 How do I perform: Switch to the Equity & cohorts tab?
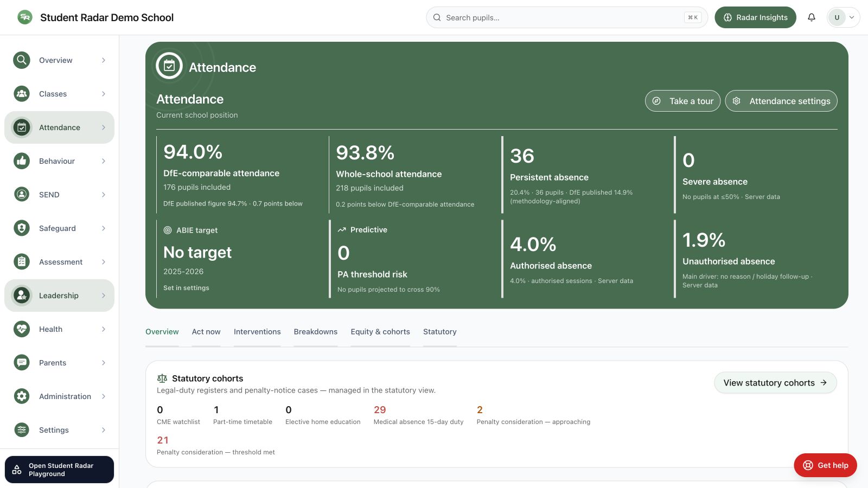tap(380, 332)
